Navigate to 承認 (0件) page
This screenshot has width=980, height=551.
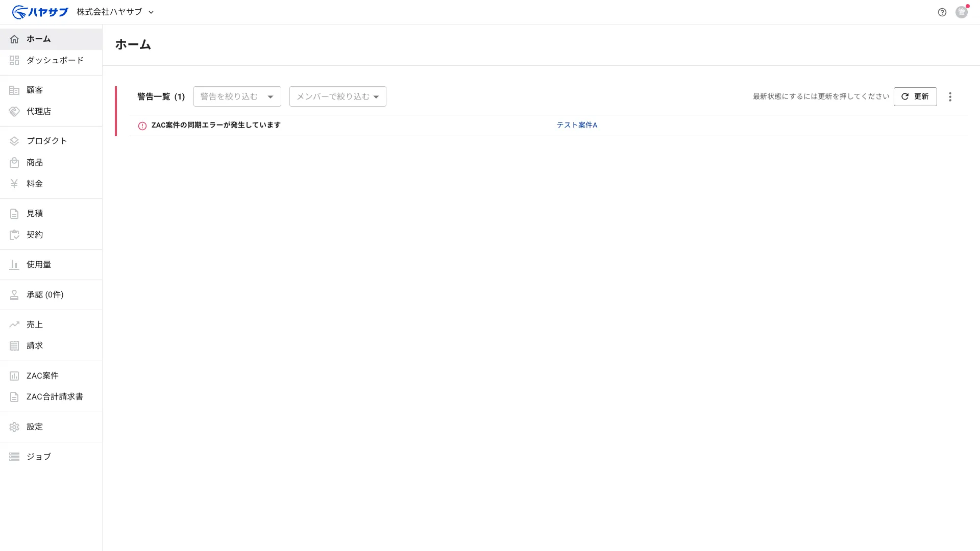click(51, 295)
